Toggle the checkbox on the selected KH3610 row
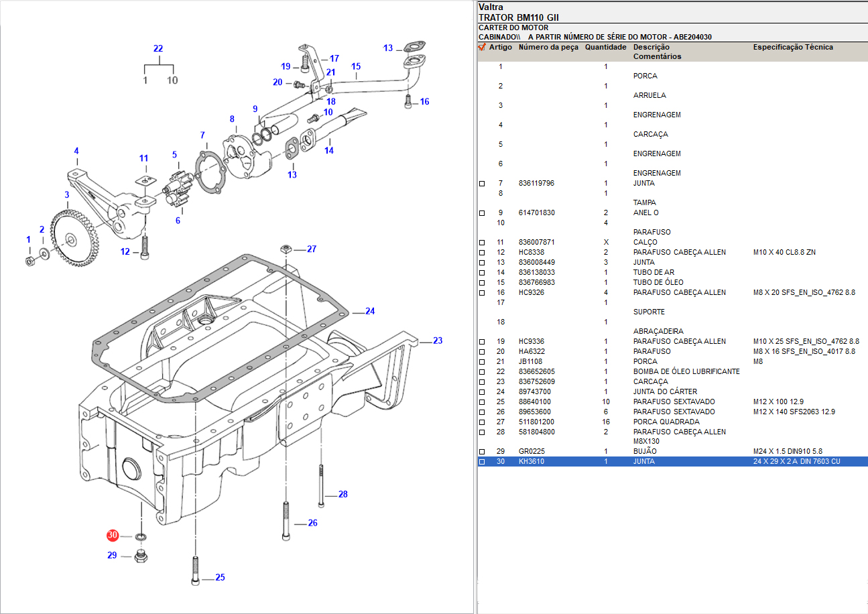Viewport: 868px width, 614px height. click(x=482, y=462)
